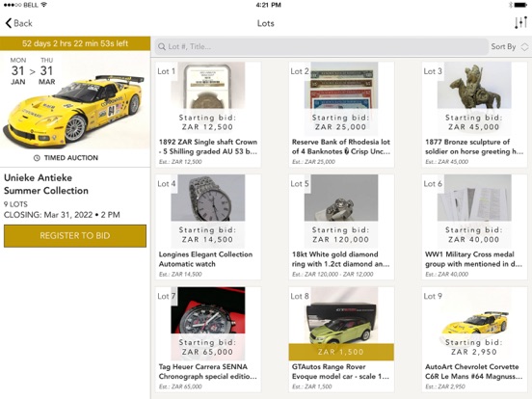Viewport: 532px width, 399px height.
Task: Select title '1892 ZAR Single shaft Crown'
Action: (x=208, y=142)
